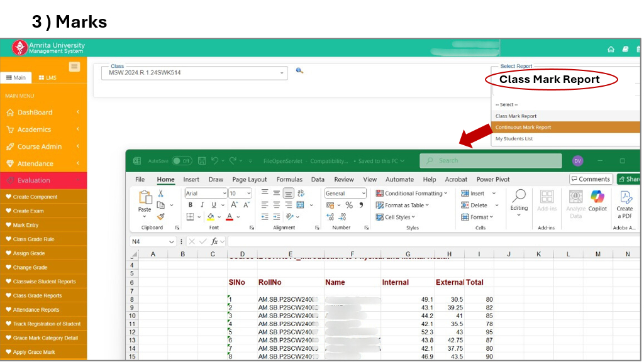The height and width of the screenshot is (362, 644).
Task: Select Continuous Mark Report option
Action: [523, 128]
